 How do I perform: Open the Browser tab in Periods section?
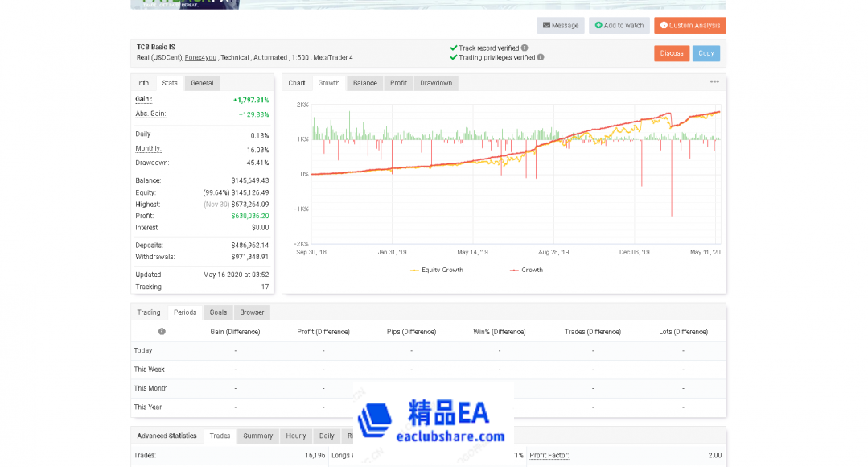252,312
